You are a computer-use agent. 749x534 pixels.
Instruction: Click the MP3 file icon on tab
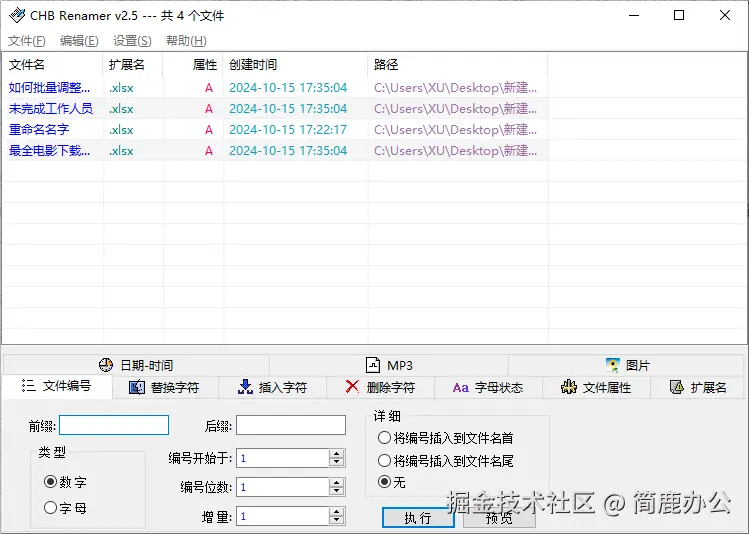(373, 365)
